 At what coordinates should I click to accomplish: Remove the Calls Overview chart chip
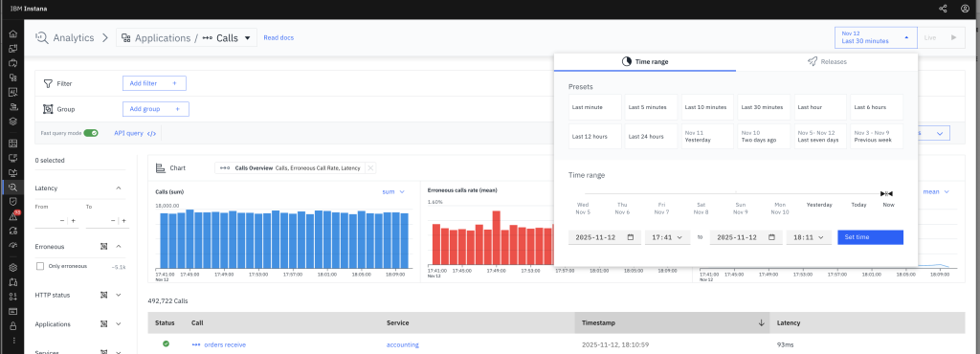(x=370, y=168)
